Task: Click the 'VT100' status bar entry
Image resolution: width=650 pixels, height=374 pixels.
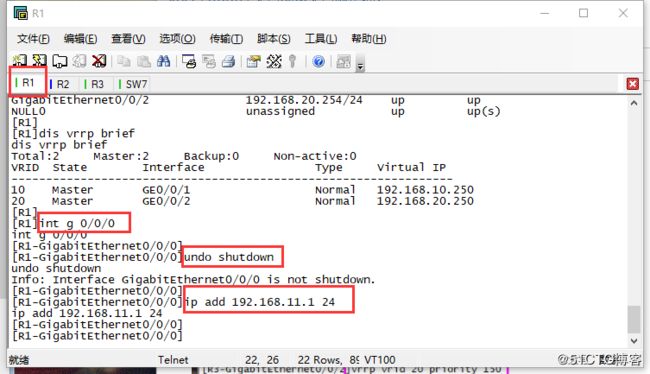Action: (x=379, y=360)
